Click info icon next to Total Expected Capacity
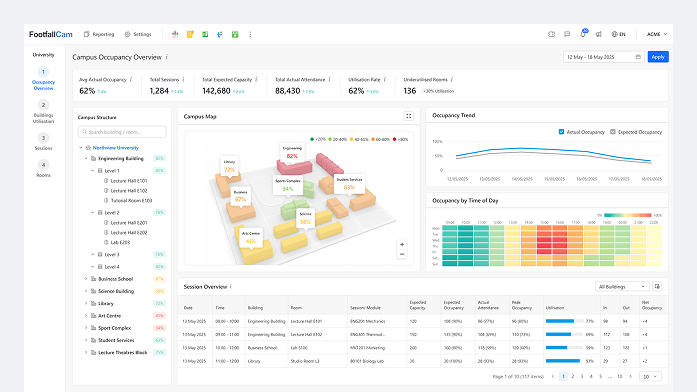This screenshot has width=697, height=392. [256, 80]
